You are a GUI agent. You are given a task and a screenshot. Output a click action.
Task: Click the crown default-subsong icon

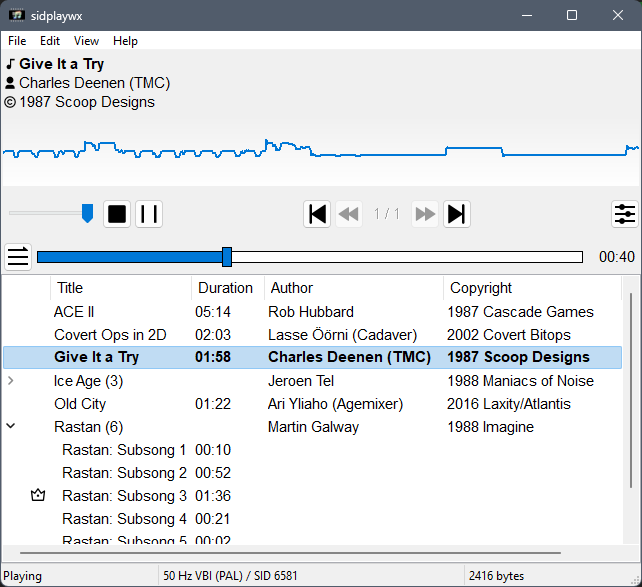coord(38,495)
